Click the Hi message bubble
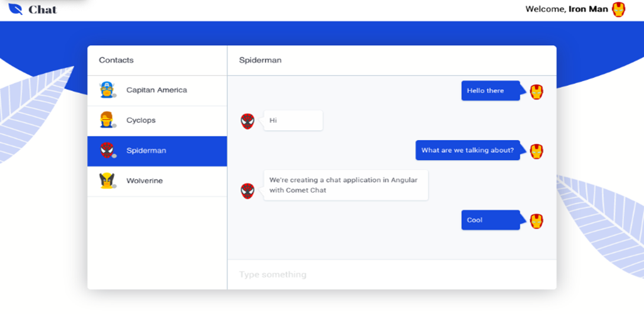644x314 pixels. 292,121
